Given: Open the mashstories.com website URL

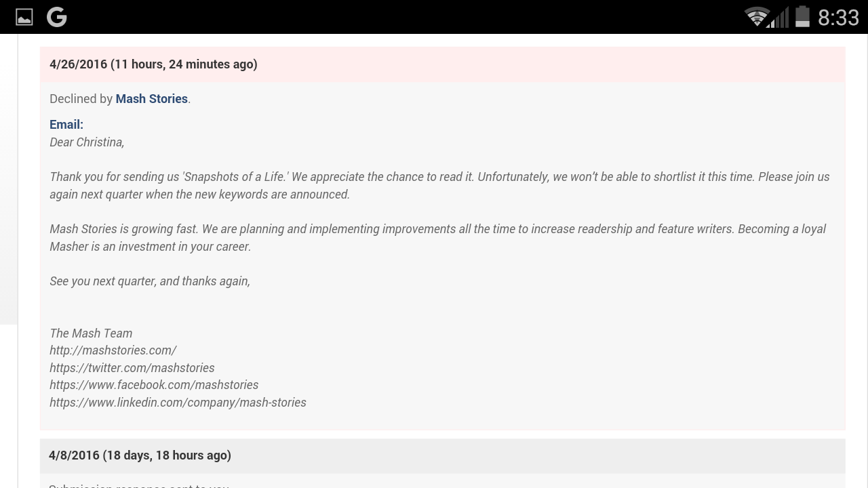Looking at the screenshot, I should [x=113, y=350].
